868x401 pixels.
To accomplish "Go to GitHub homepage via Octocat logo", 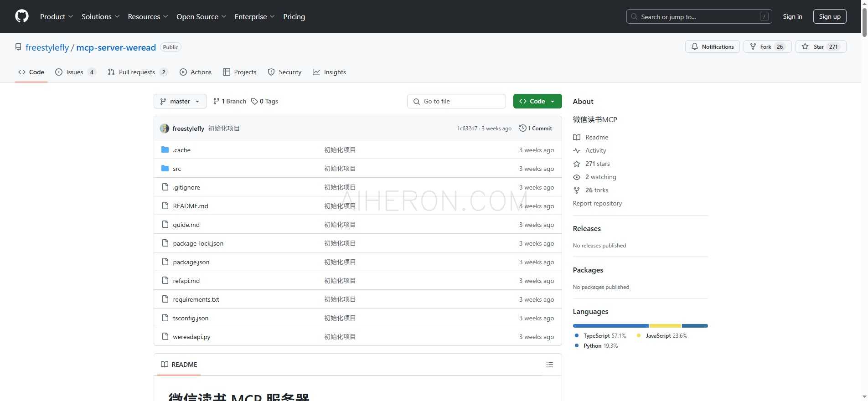I will (21, 16).
